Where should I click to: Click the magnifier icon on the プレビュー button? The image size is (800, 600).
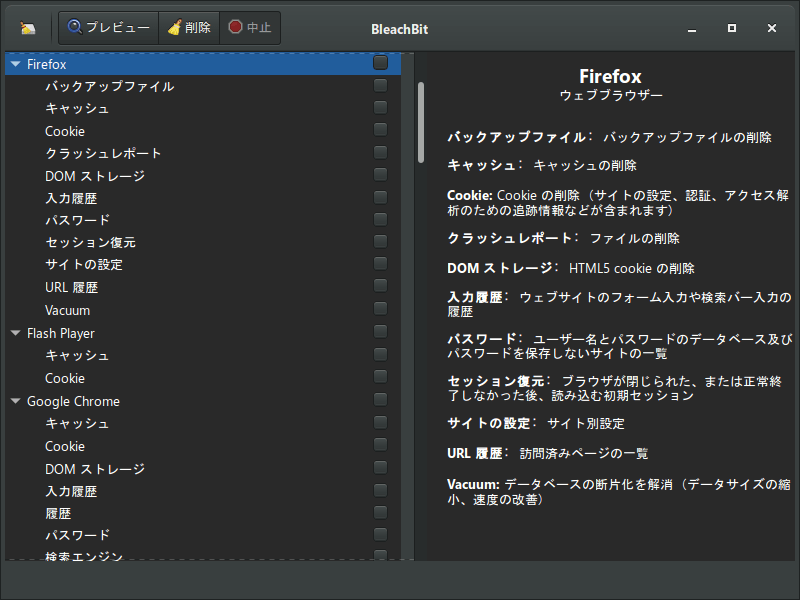pos(74,27)
